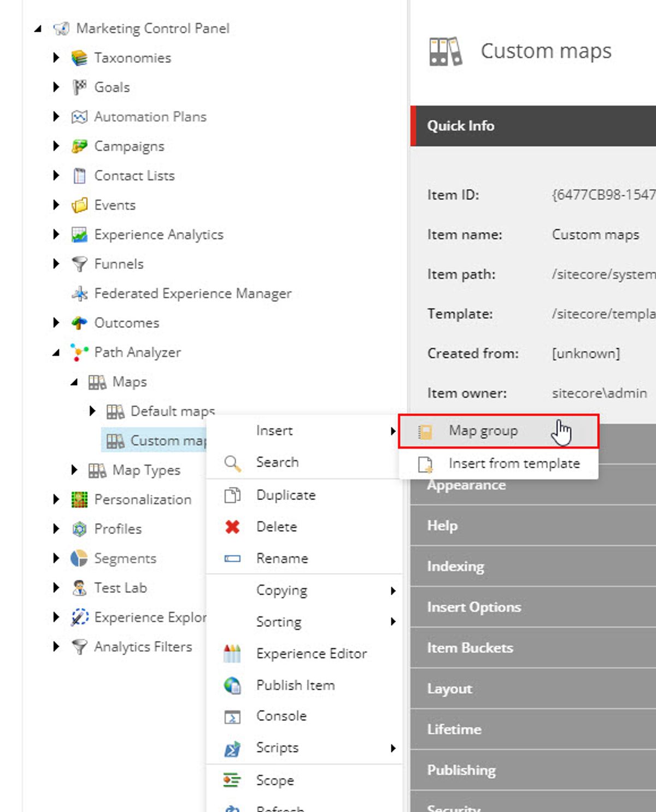Viewport: 656px width, 812px height.
Task: Click the [unknown] Created from value
Action: coord(586,354)
